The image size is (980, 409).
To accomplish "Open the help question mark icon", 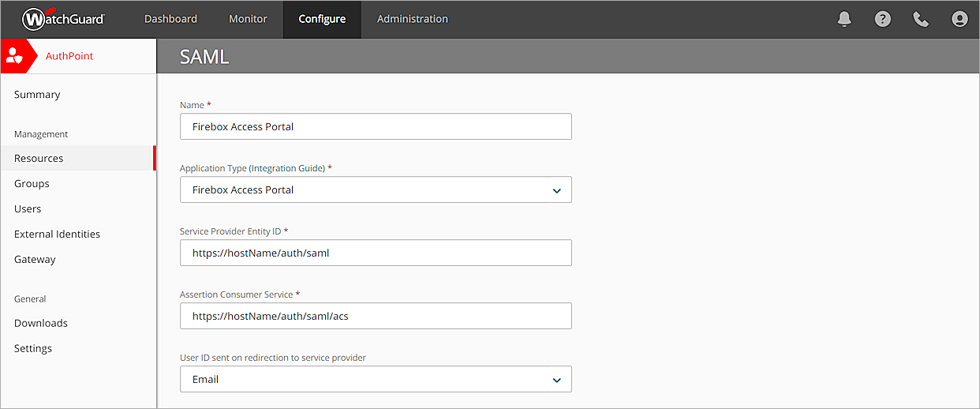I will click(x=883, y=19).
